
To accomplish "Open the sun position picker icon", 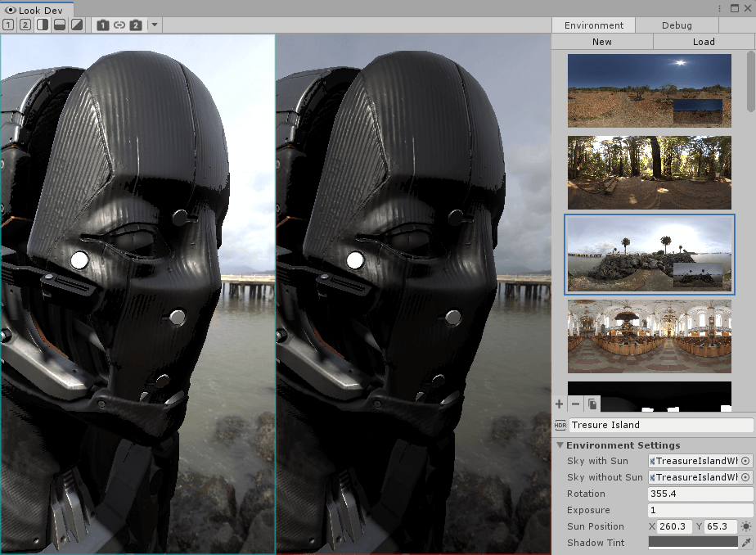I will point(745,526).
